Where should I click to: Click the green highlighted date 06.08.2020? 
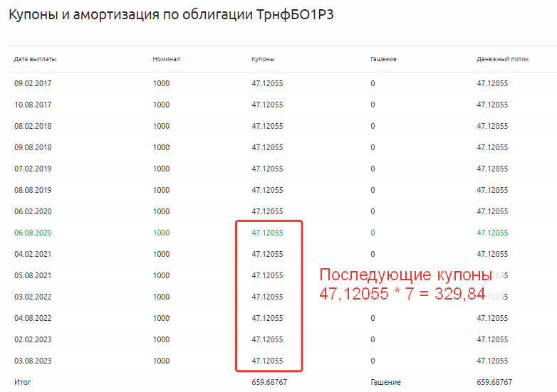pyautogui.click(x=33, y=233)
